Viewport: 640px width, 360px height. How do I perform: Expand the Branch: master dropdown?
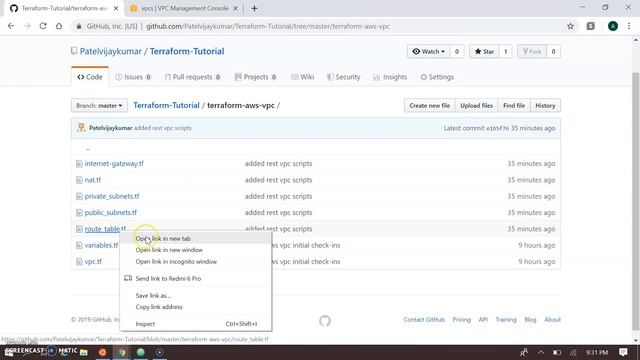click(x=99, y=105)
